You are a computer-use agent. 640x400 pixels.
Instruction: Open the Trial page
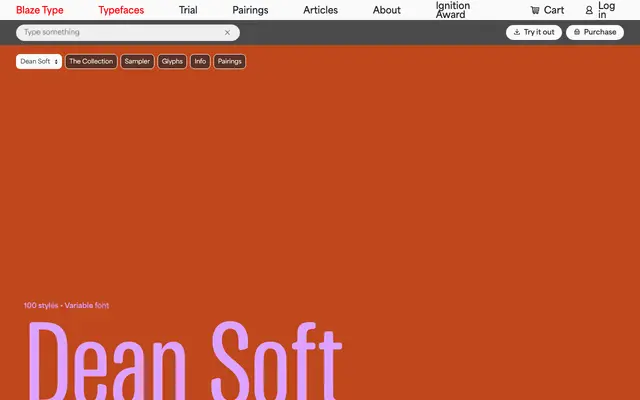188,10
